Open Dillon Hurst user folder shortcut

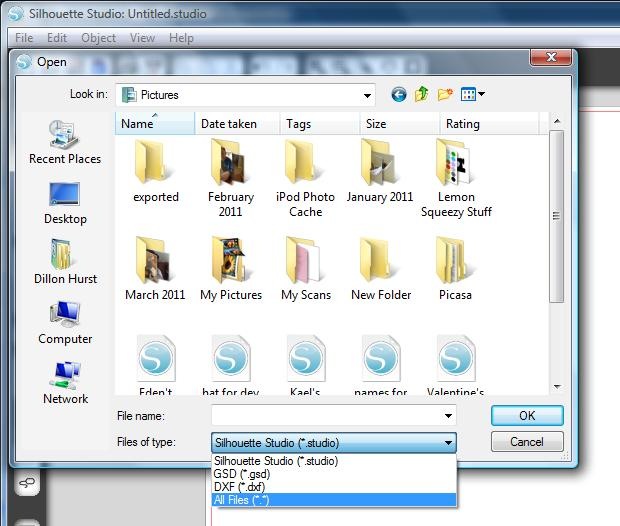(x=65, y=262)
